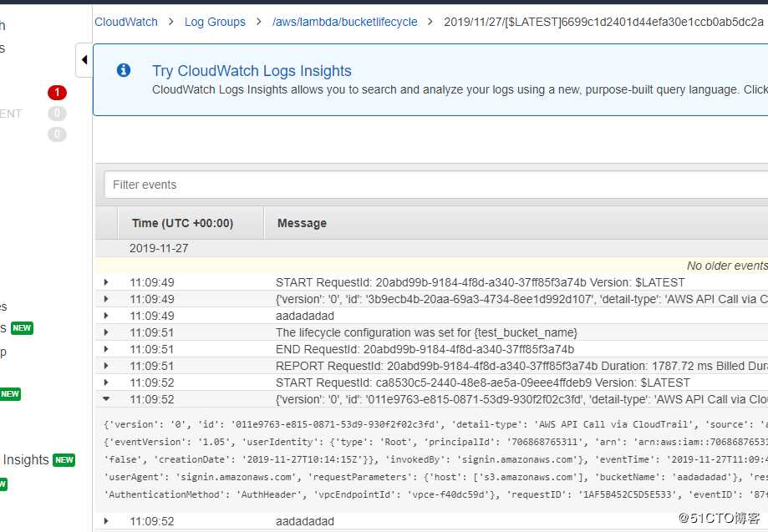Click timestamp 11:09:51 of END RequestId row
This screenshot has height=532, width=768.
(152, 349)
